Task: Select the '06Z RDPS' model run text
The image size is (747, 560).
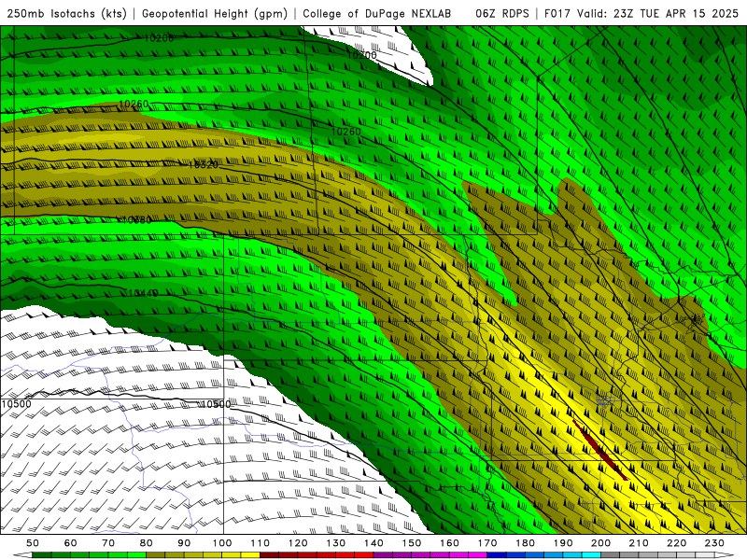Action: [502, 13]
